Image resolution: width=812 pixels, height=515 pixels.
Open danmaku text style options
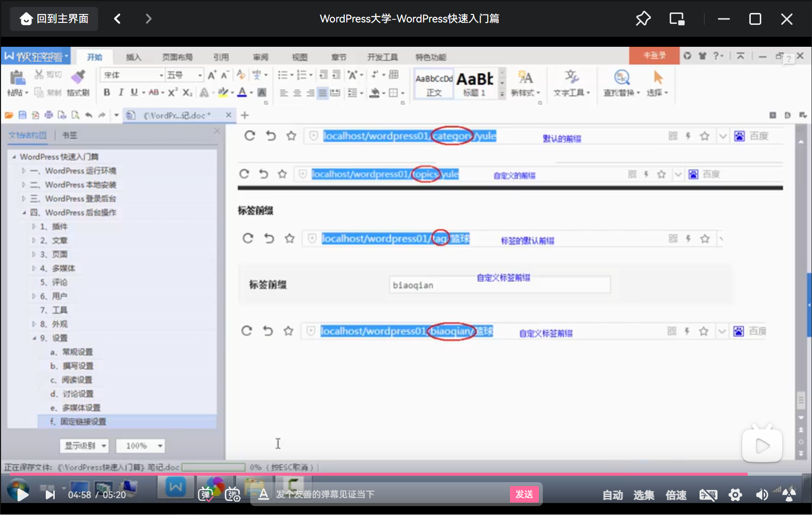[x=264, y=494]
